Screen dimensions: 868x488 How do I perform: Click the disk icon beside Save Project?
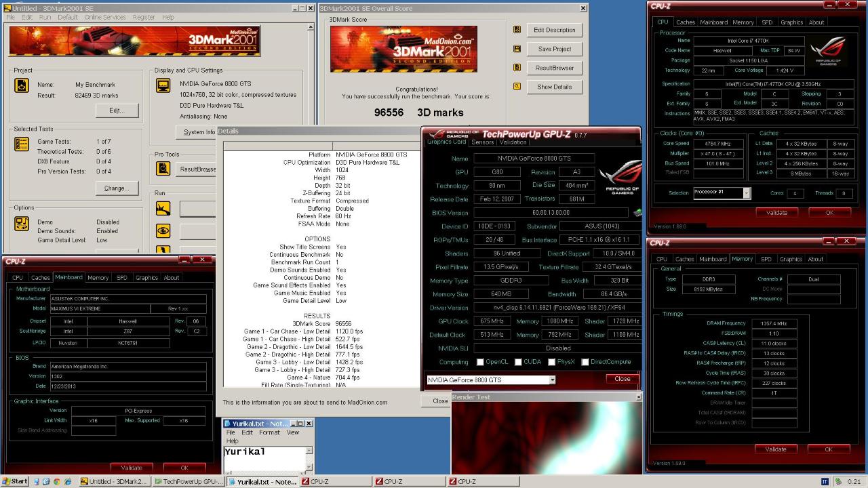(x=517, y=49)
